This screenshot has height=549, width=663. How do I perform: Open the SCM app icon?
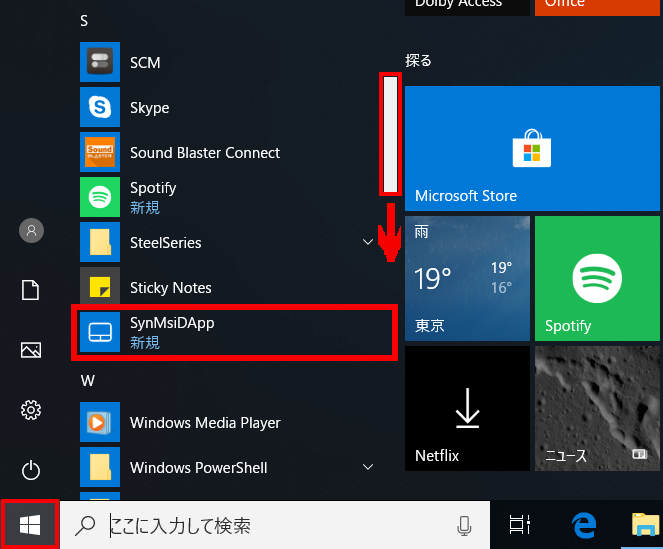click(100, 62)
